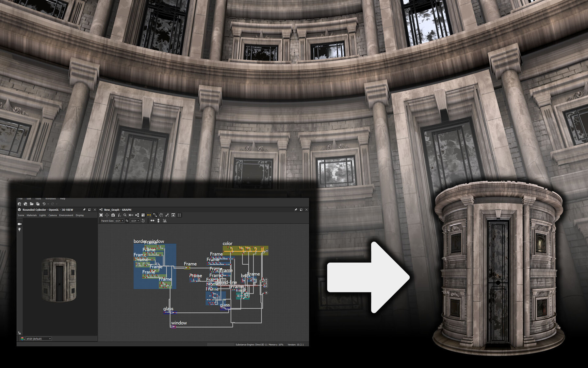This screenshot has width=588, height=368.
Task: Click the timing/refresh icon in graph toolbar
Action: point(161,215)
